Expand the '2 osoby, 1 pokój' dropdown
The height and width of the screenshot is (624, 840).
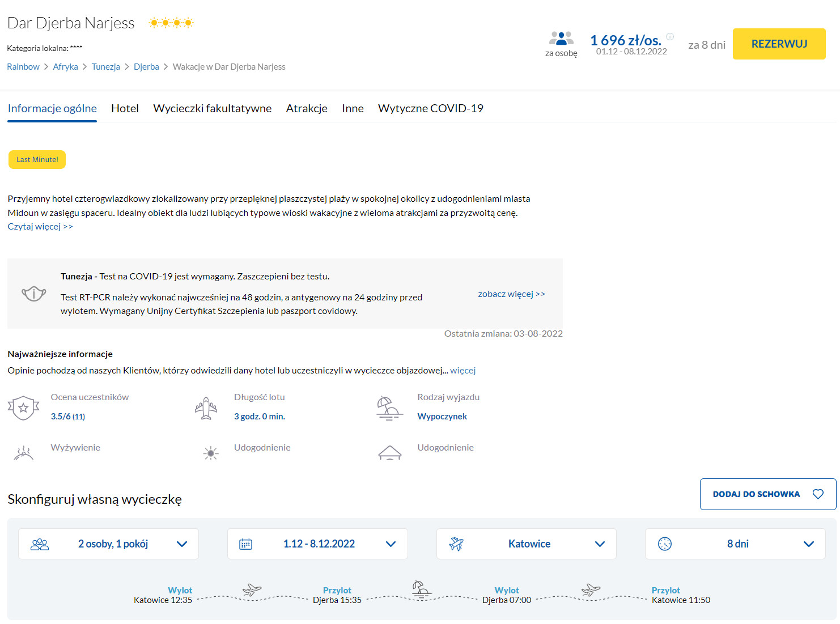(x=109, y=544)
